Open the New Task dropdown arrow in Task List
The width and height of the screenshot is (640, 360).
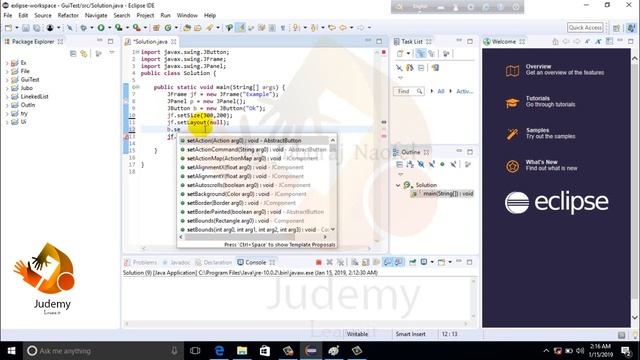click(x=408, y=53)
